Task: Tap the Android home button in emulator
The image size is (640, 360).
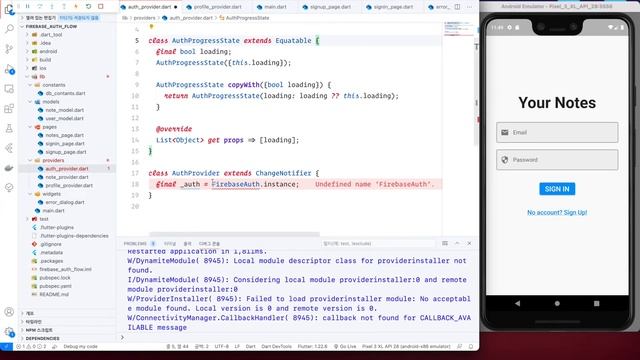Action: [557, 303]
